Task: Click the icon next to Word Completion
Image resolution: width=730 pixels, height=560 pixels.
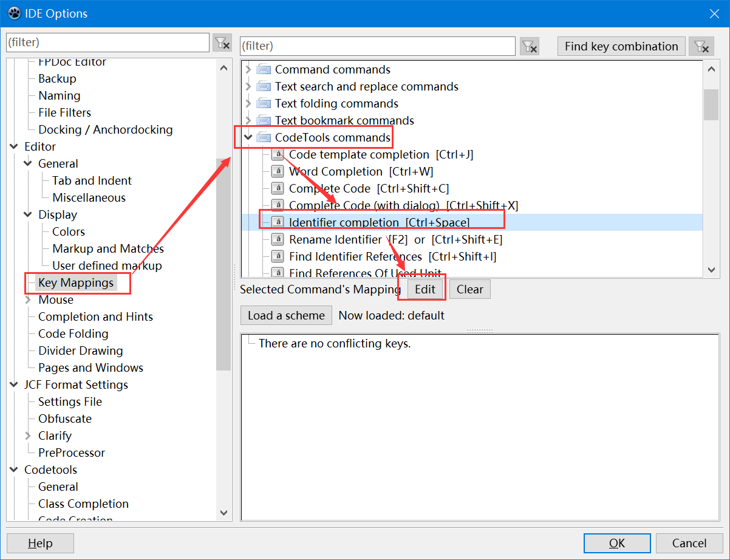Action: pos(278,172)
